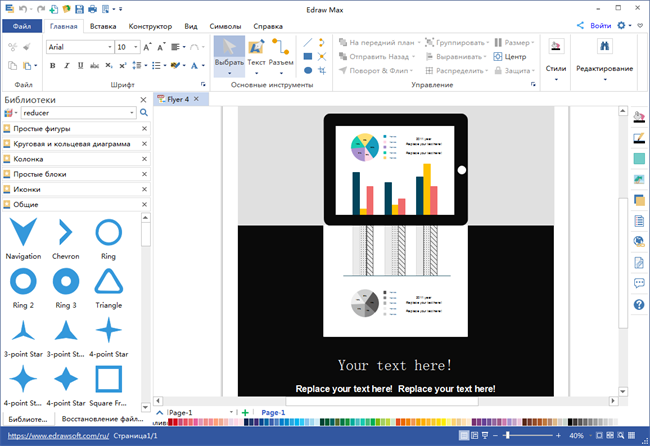Increase font size with A-up icon
The height and width of the screenshot is (446, 650).
147,47
